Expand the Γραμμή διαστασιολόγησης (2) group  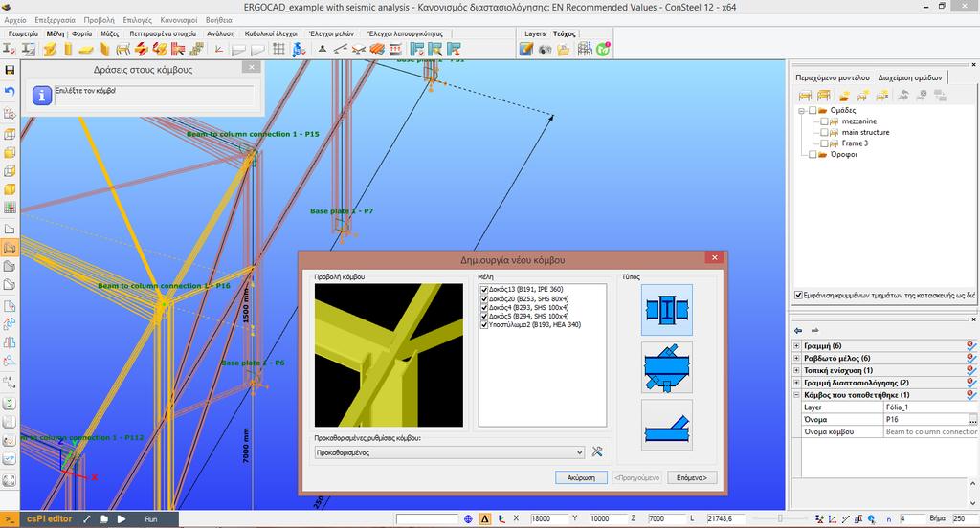tap(796, 383)
